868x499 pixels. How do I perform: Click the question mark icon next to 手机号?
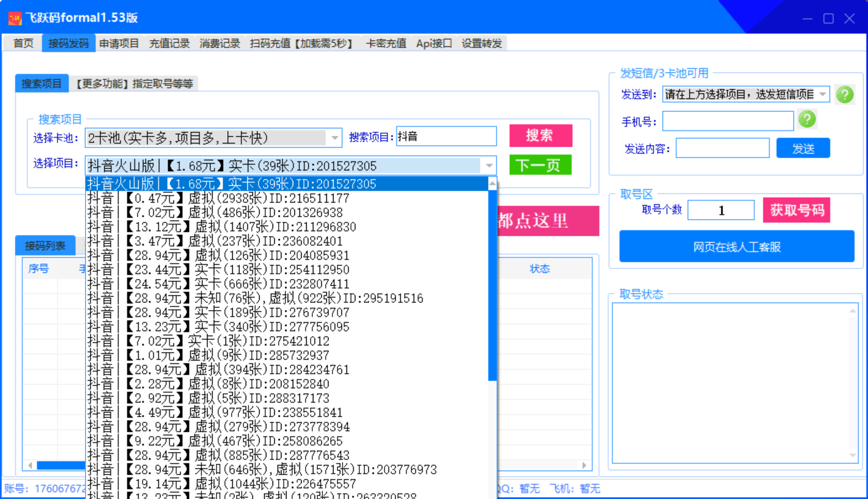807,119
